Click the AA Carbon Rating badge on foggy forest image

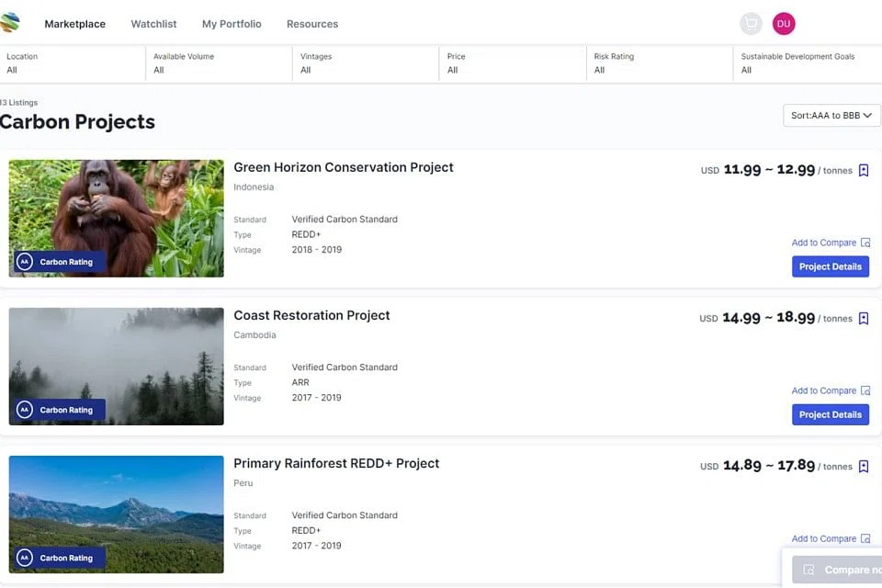58,410
